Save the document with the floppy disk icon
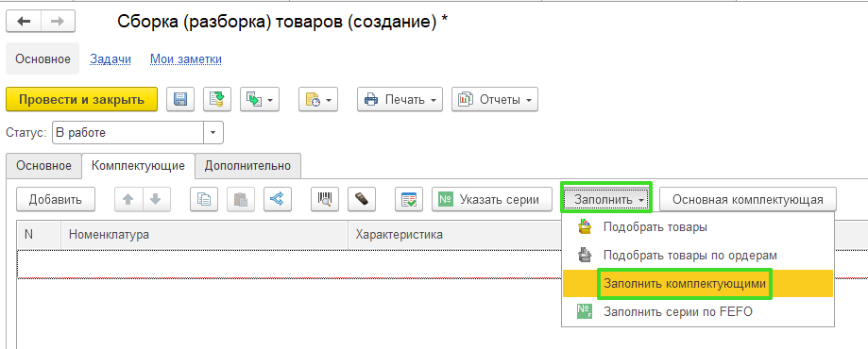868x349 pixels. tap(180, 100)
